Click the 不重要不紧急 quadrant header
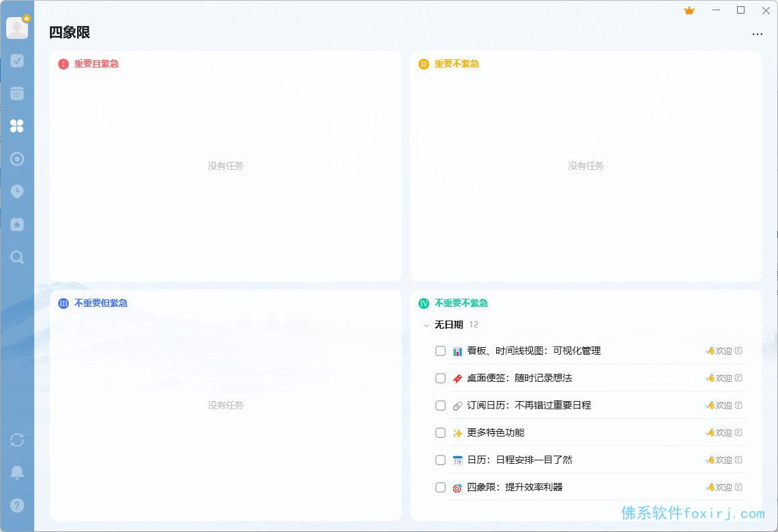 tap(461, 303)
